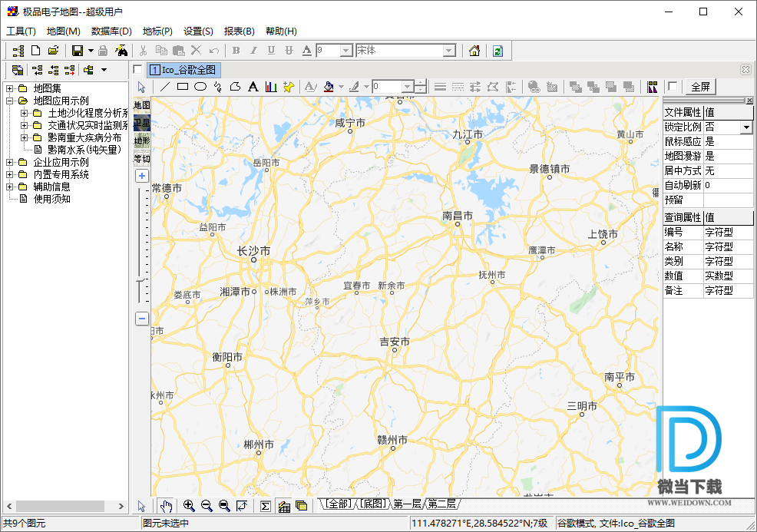This screenshot has height=532, width=757.
Task: Click the line width spinner up arrow
Action: point(421,83)
